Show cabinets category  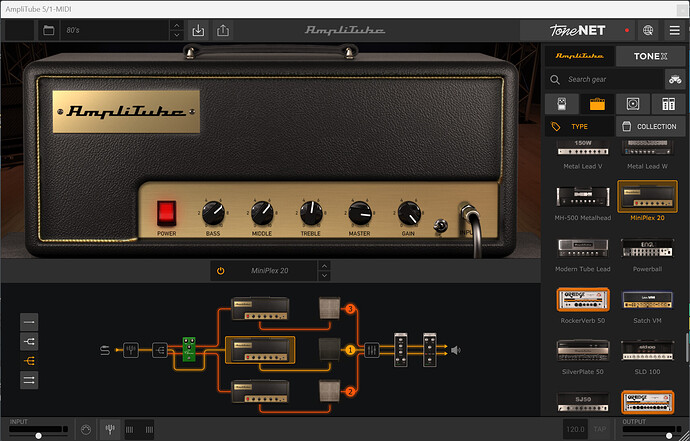[x=633, y=104]
